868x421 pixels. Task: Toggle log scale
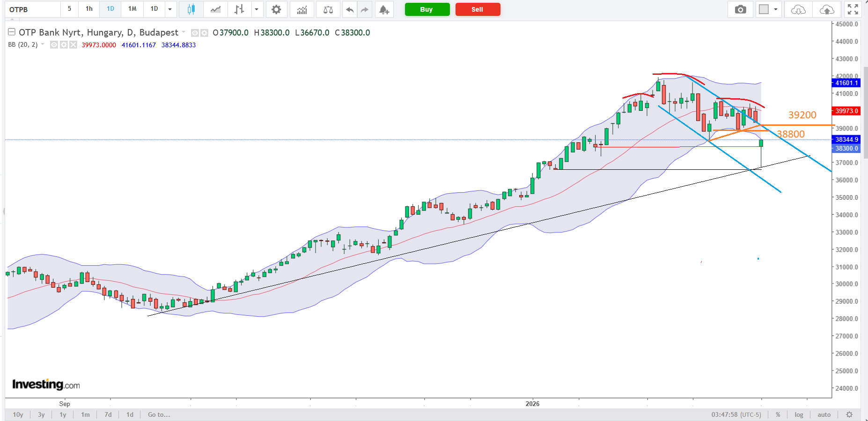pos(799,414)
